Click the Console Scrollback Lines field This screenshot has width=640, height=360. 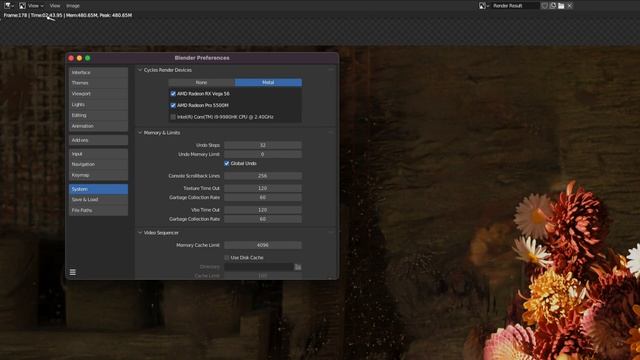263,176
